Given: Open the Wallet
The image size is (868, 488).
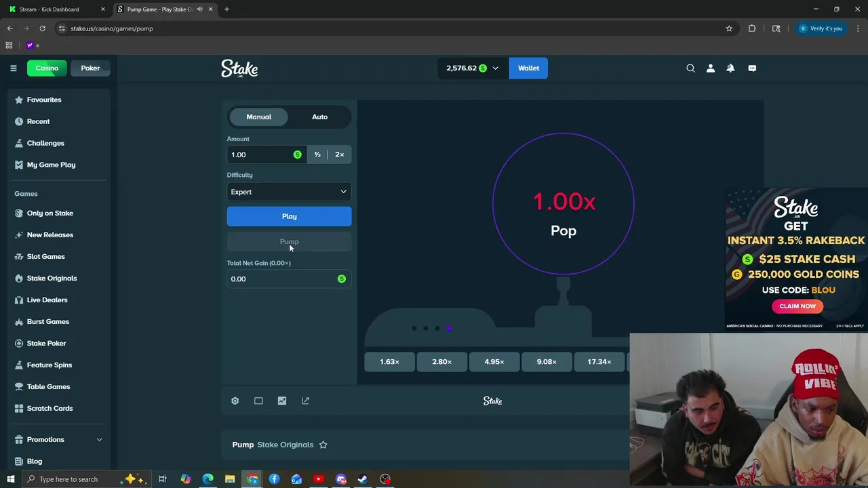Looking at the screenshot, I should pos(528,68).
